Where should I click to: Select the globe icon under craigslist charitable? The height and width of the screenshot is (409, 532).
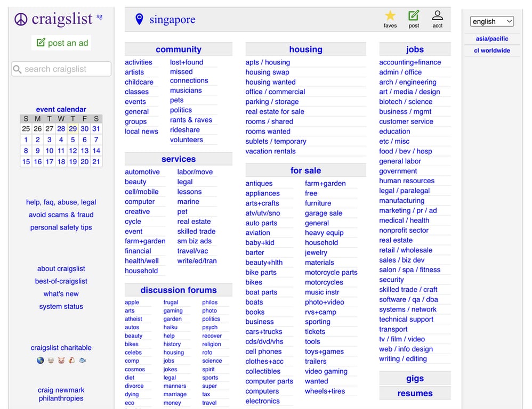pyautogui.click(x=40, y=361)
